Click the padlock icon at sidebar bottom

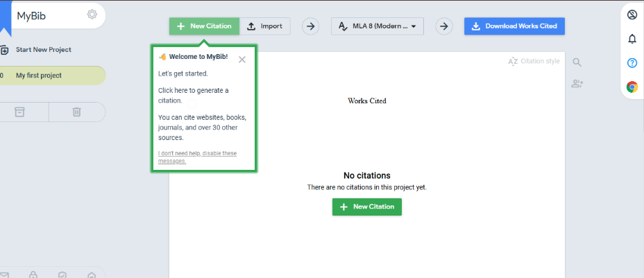tap(33, 275)
